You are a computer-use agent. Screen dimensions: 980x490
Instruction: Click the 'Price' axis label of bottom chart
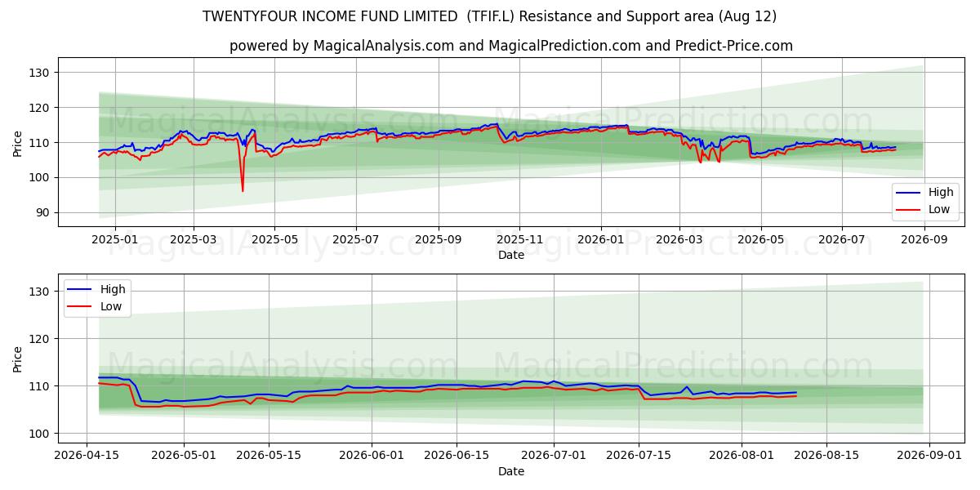pyautogui.click(x=18, y=359)
